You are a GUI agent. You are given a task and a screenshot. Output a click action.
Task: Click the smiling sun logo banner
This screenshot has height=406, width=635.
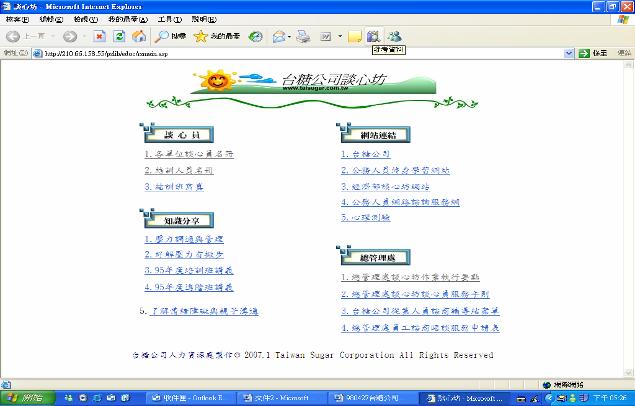(x=313, y=81)
